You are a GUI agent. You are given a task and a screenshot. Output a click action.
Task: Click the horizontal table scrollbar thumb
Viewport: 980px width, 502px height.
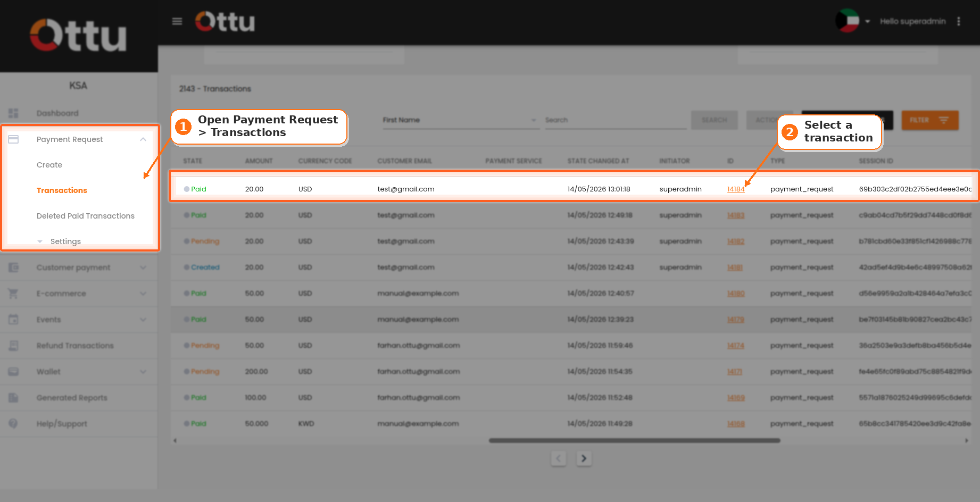(635, 440)
